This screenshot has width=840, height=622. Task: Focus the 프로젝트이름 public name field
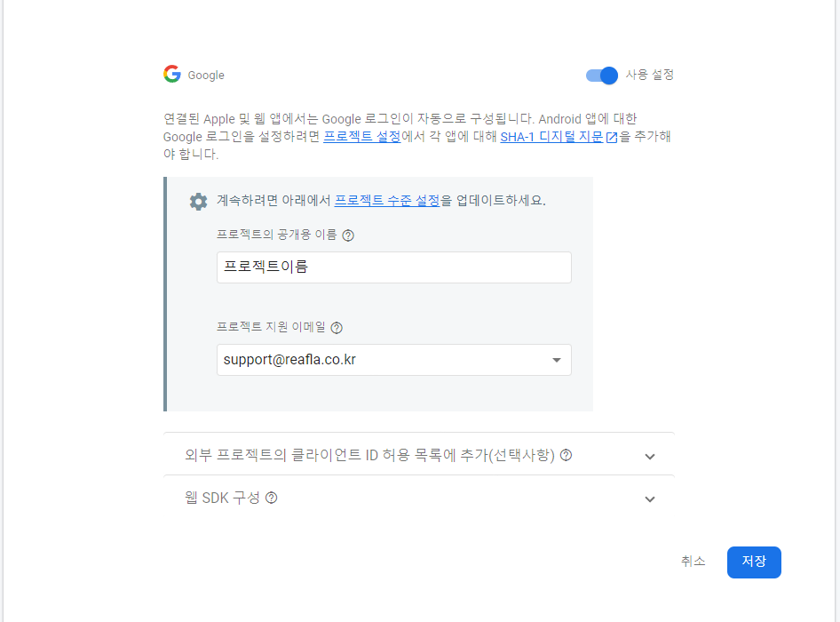(393, 267)
